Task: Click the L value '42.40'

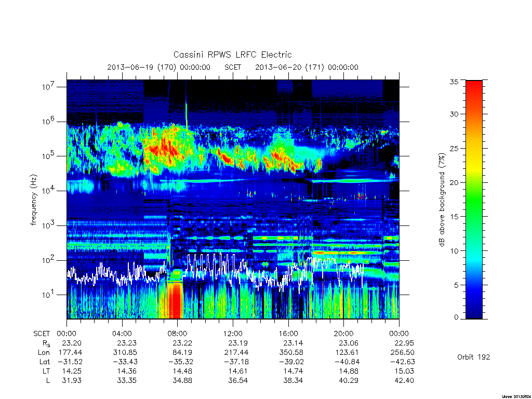Action: pos(404,381)
